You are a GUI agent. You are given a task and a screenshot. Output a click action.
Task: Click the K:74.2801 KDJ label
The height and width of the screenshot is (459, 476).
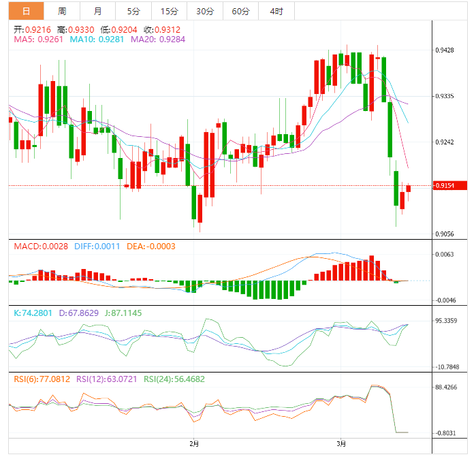(x=33, y=313)
